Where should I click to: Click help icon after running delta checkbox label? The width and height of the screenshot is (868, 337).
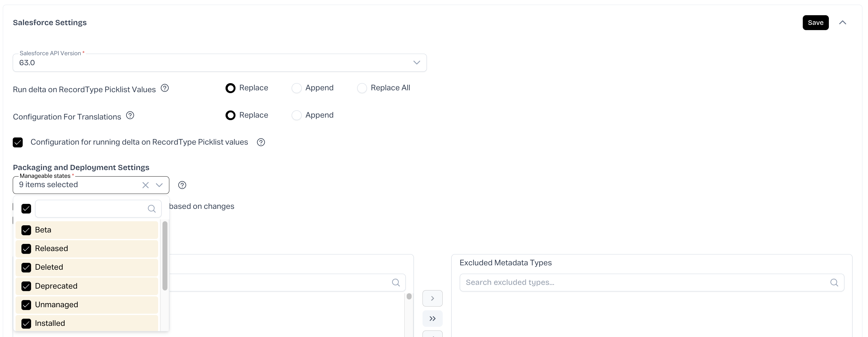(261, 142)
